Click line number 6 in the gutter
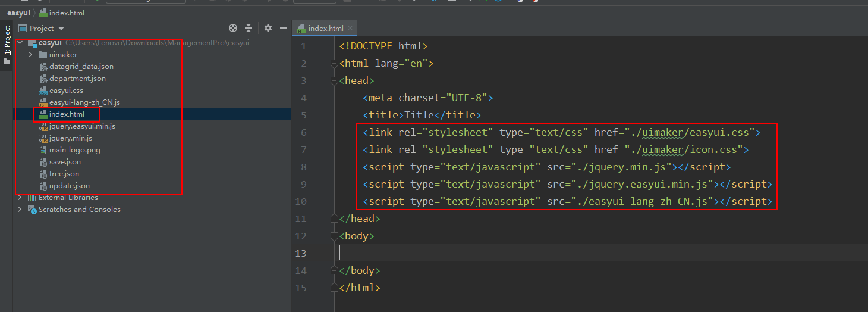This screenshot has height=312, width=868. (x=304, y=132)
